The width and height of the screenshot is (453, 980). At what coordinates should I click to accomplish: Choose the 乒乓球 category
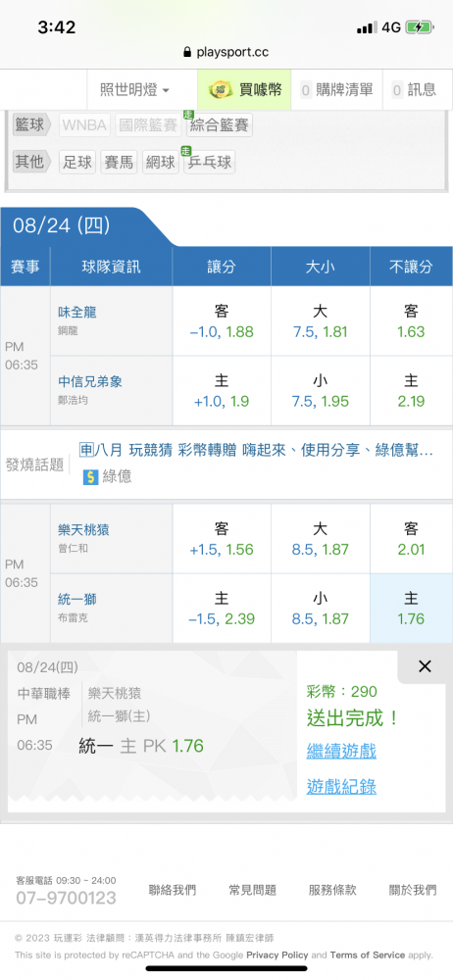pyautogui.click(x=209, y=163)
